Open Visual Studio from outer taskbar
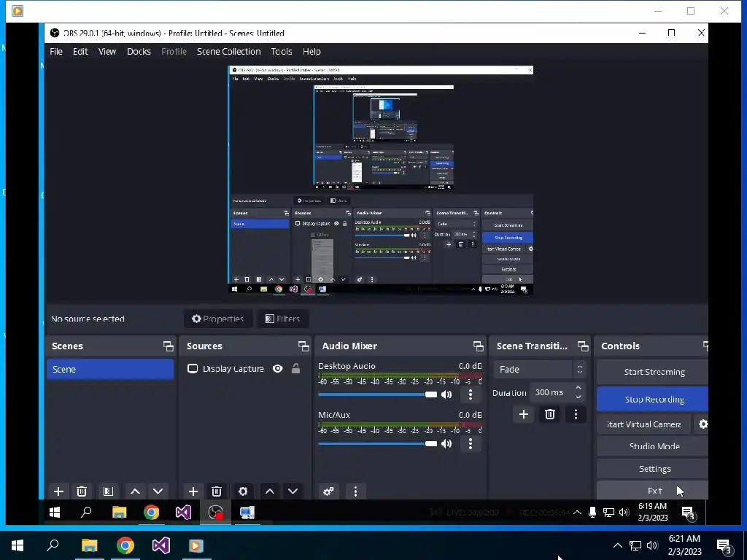 tap(161, 545)
